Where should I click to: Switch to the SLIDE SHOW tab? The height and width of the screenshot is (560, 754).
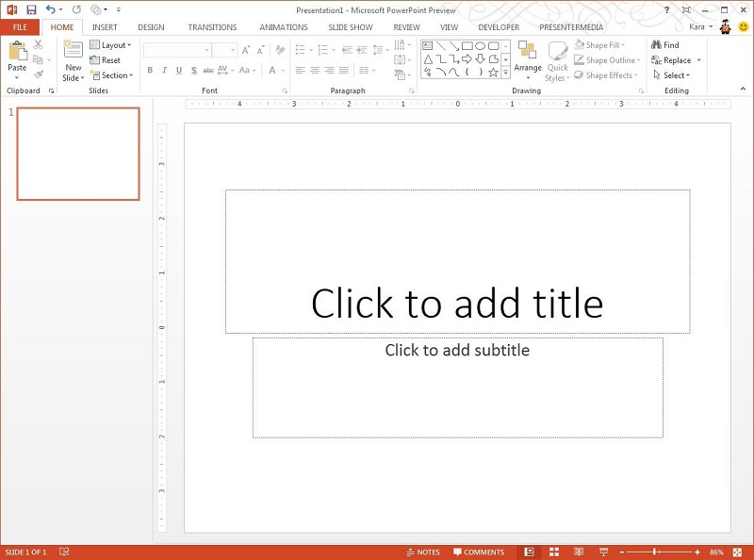tap(350, 27)
